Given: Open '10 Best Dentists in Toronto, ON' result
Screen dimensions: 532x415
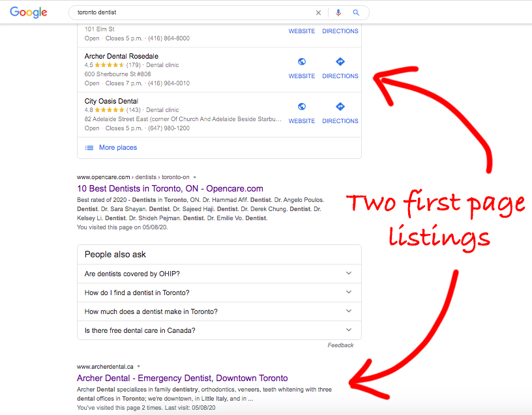Looking at the screenshot, I should point(170,188).
